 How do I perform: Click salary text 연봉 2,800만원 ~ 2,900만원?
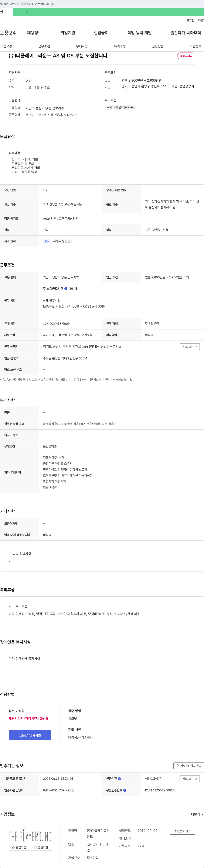pos(141,81)
